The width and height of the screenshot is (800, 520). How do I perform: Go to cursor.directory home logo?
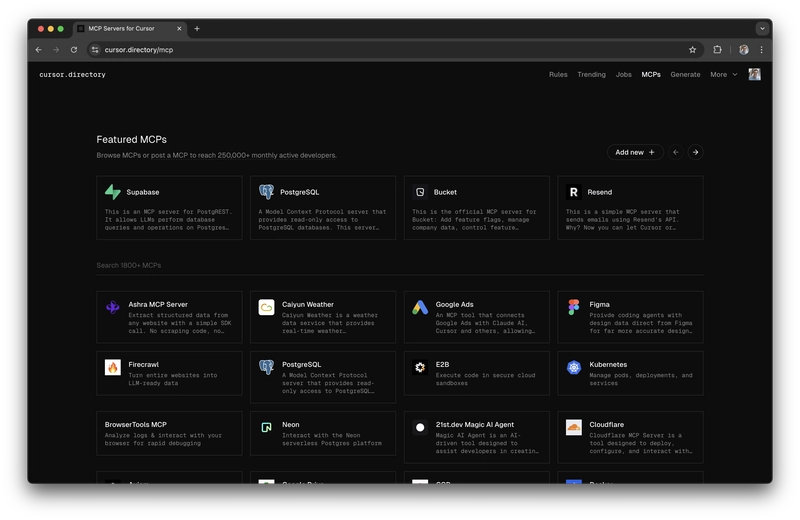click(x=72, y=75)
